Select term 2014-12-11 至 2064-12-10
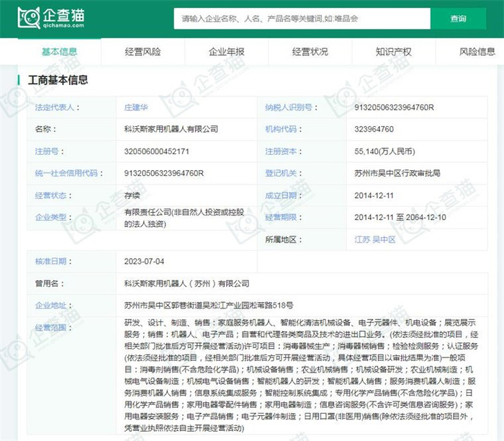 (400, 218)
